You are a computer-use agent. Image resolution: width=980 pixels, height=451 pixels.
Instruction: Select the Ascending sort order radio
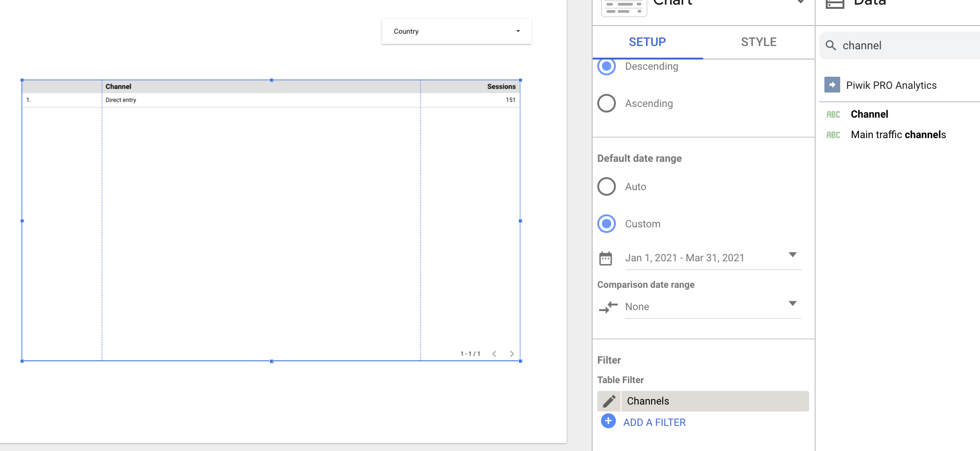click(x=607, y=103)
